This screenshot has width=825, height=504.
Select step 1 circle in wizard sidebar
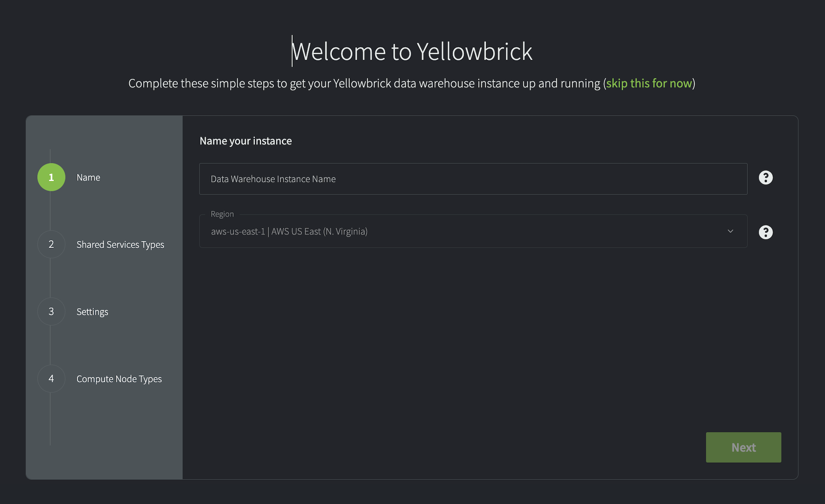[51, 177]
